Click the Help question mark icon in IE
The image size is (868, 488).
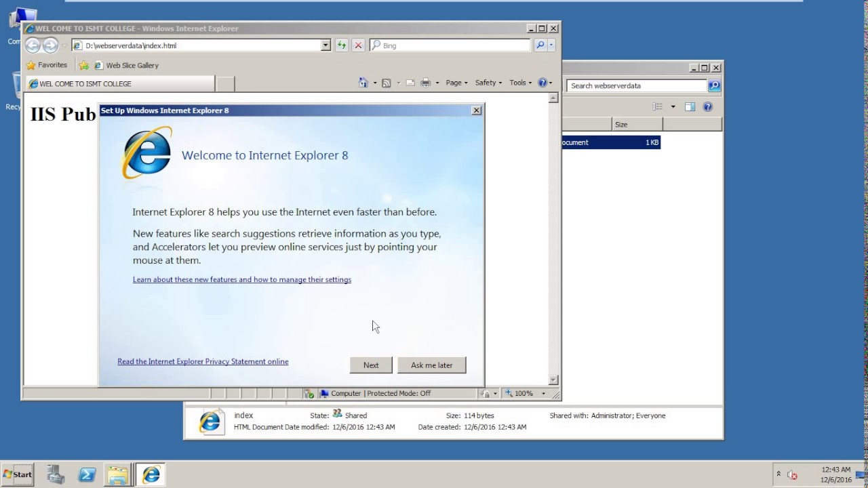542,83
